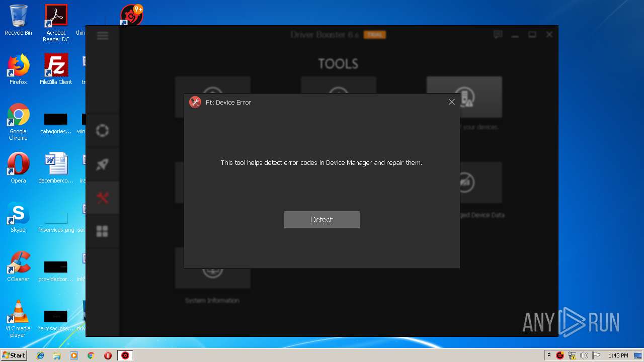
Task: Open the Action Center grid sidebar icon
Action: pos(103,231)
